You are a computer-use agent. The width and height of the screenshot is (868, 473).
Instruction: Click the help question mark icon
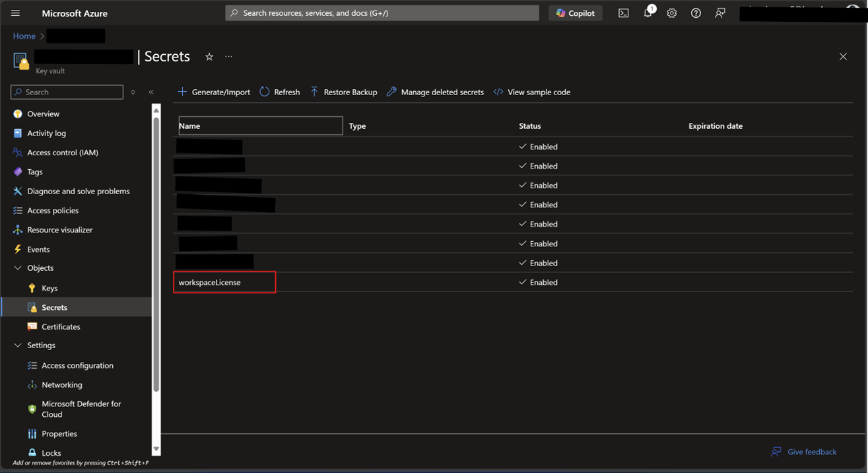tap(696, 13)
